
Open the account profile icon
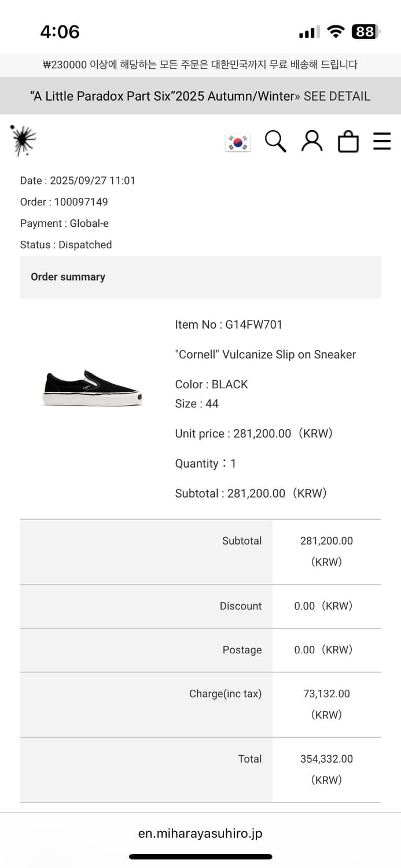coord(312,141)
